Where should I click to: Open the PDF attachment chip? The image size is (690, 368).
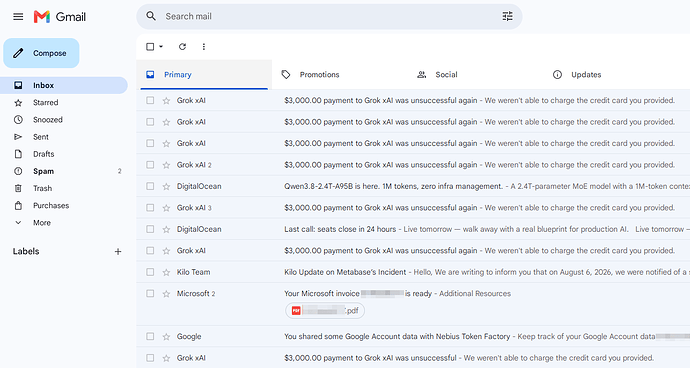(x=325, y=311)
